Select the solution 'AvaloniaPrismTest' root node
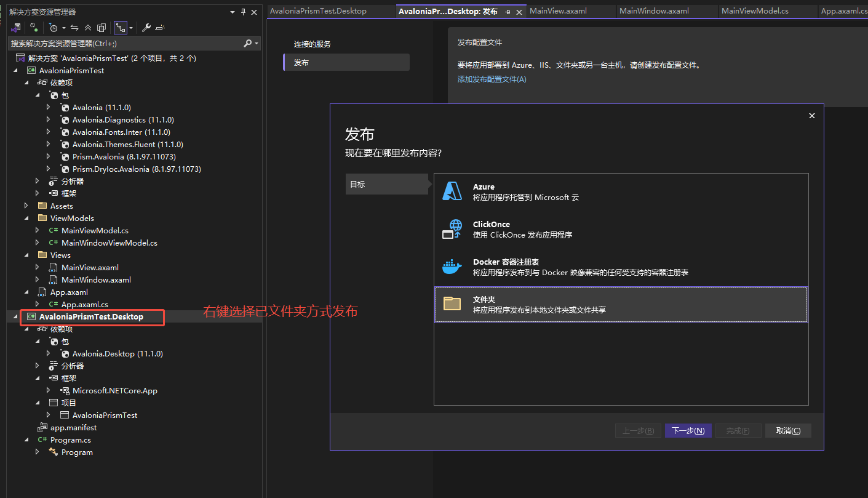This screenshot has width=868, height=498. [x=112, y=58]
